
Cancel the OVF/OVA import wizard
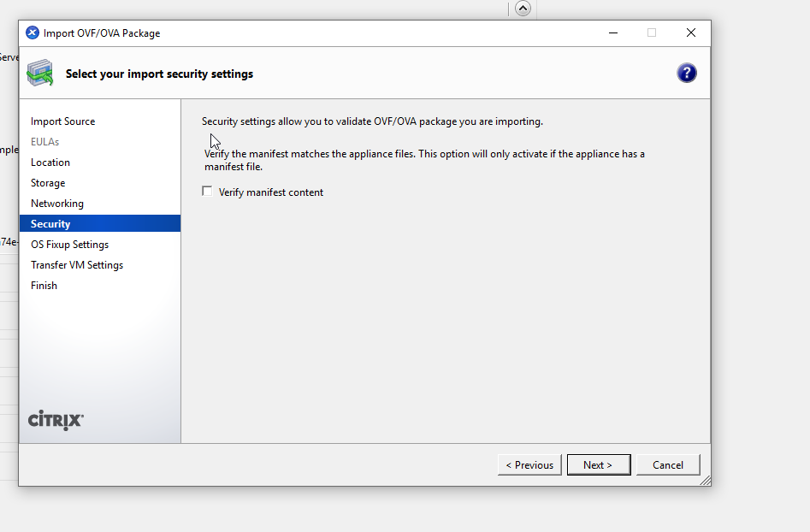point(667,464)
